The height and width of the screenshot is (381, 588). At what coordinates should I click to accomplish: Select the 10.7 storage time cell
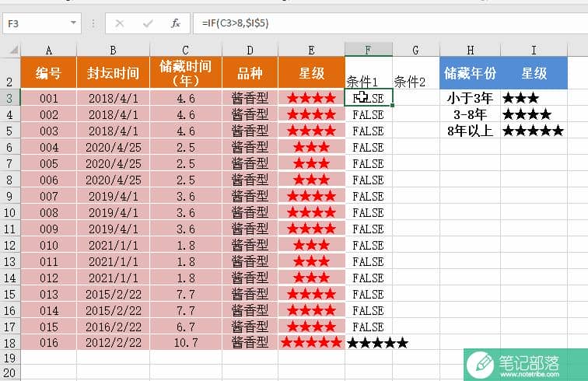186,342
